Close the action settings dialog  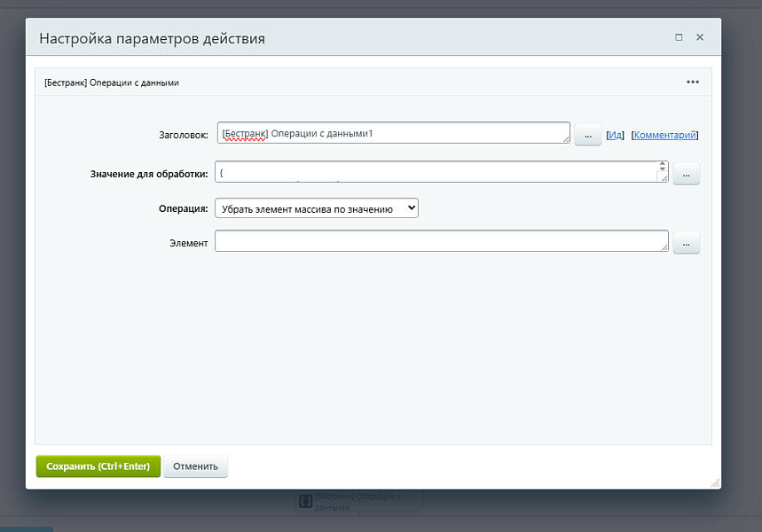click(x=700, y=38)
